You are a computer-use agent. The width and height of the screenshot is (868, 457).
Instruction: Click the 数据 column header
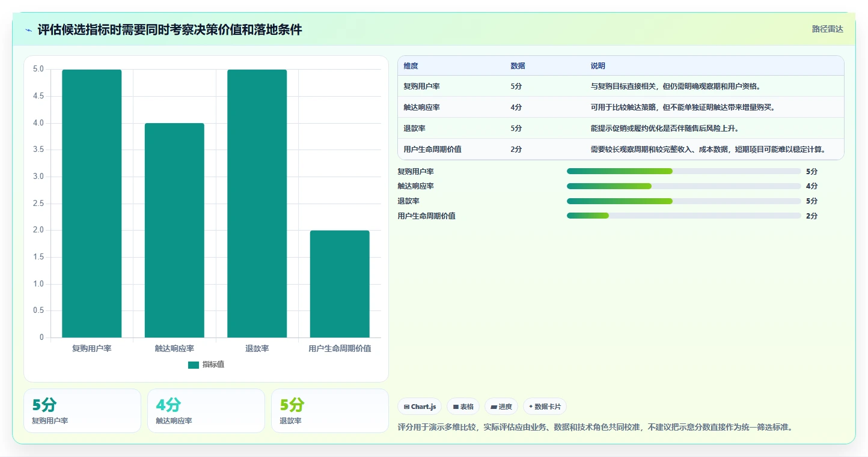click(518, 66)
